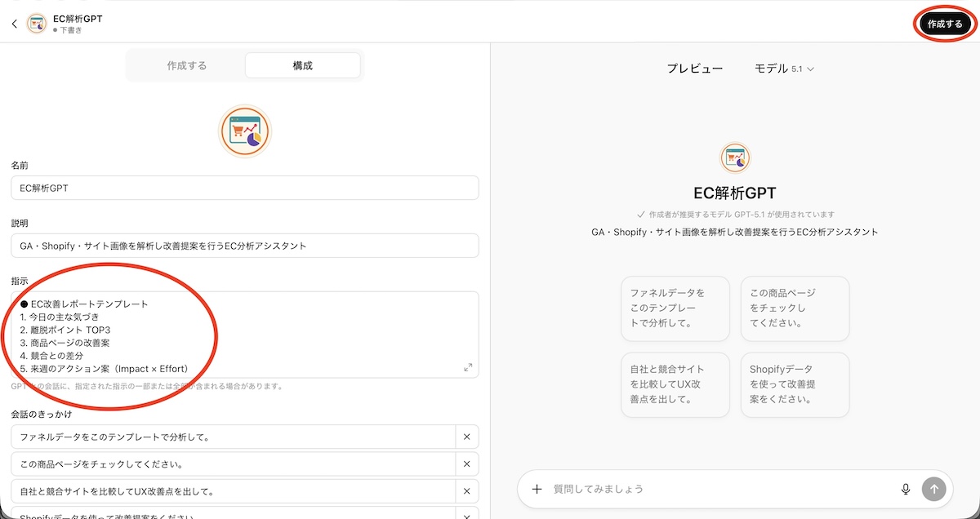Image resolution: width=980 pixels, height=519 pixels.
Task: Remove the 自社と競合サイト conversation starter with its ×
Action: [466, 490]
